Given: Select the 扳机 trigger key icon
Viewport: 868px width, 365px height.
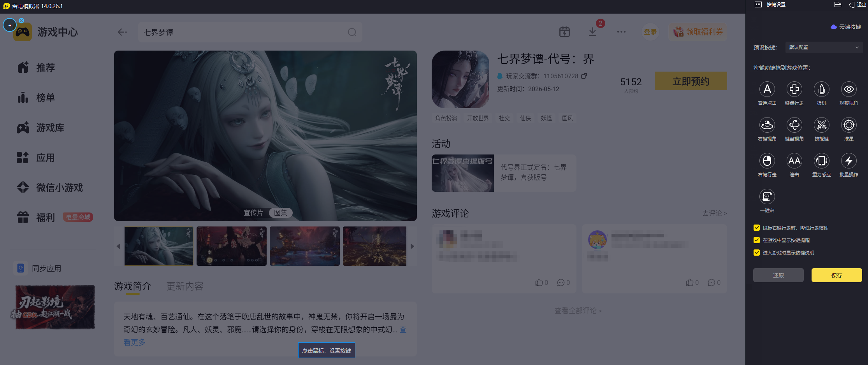Looking at the screenshot, I should tap(821, 89).
